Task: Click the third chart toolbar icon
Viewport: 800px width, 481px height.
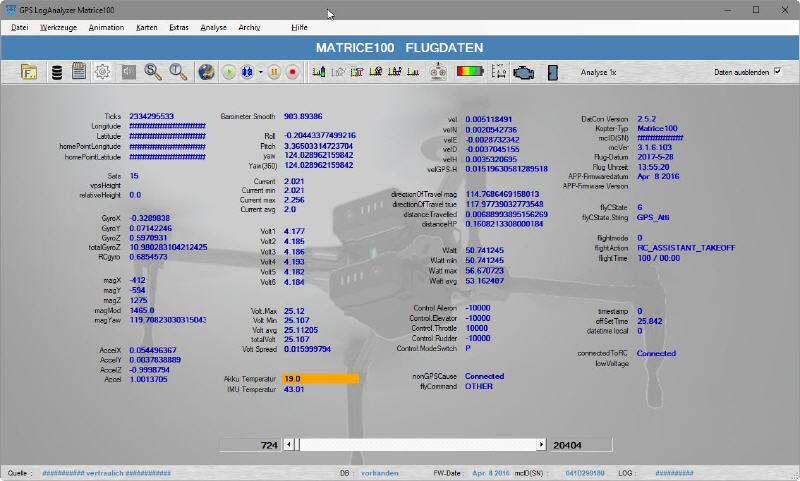Action: tap(357, 72)
